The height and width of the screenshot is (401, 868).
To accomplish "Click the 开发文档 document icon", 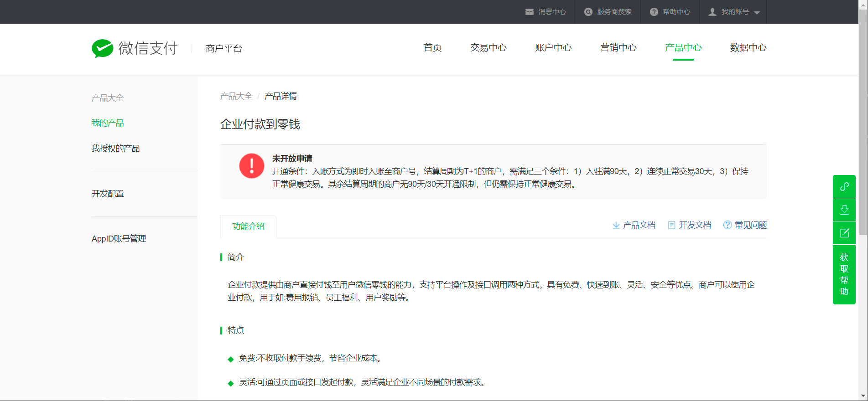I will click(671, 225).
